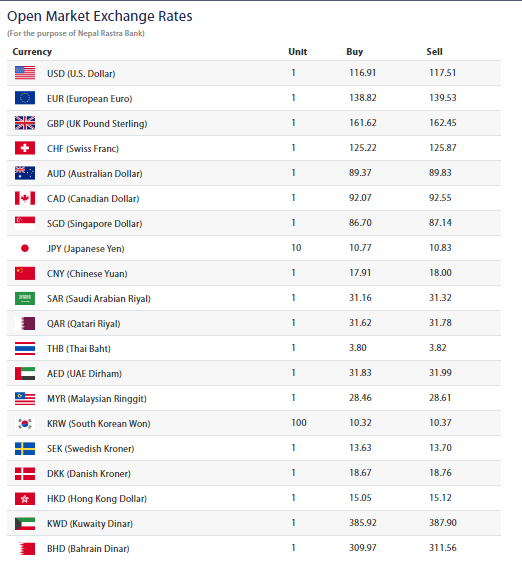
Task: Click the Hong Kong flag icon
Action: point(25,498)
